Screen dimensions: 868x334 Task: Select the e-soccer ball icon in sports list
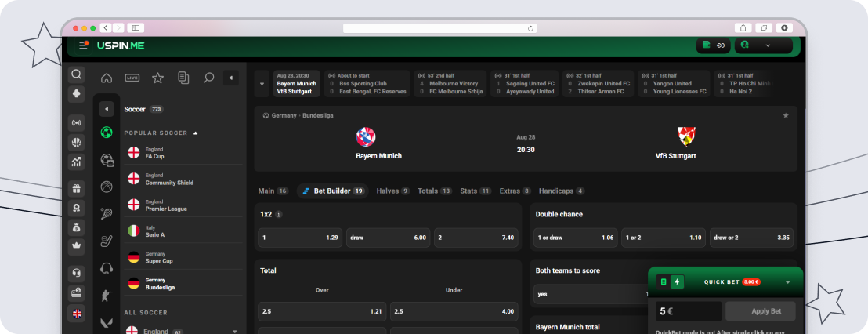(107, 161)
